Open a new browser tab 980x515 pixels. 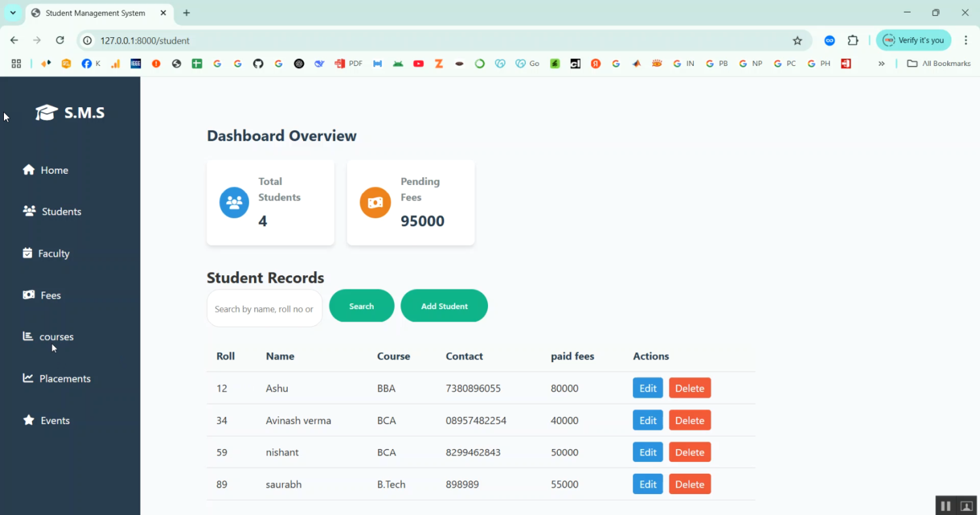(x=186, y=12)
